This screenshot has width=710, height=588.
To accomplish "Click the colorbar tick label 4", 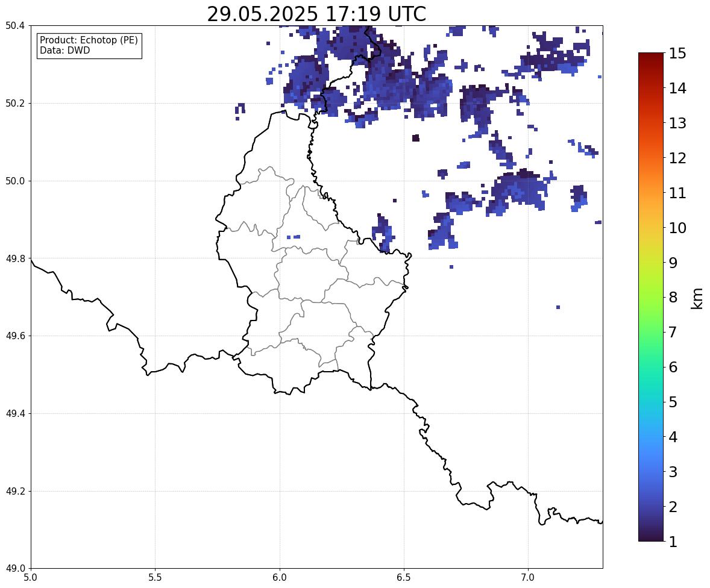I will pos(673,437).
